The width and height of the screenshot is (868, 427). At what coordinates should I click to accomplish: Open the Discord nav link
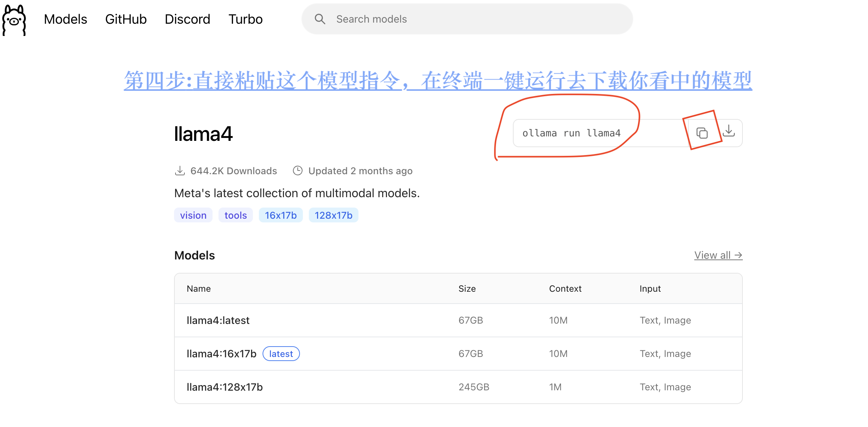tap(187, 19)
